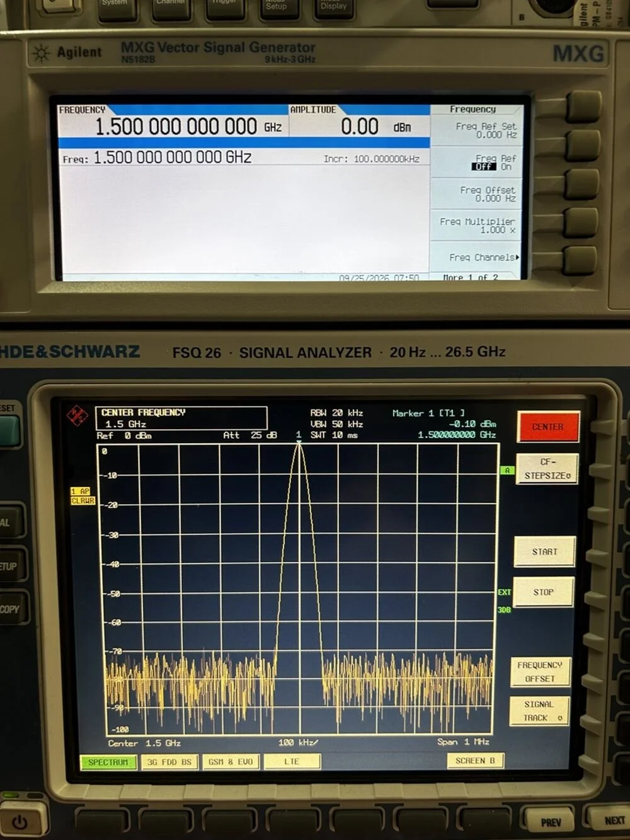Click the 1 AP CLRWR trace label
This screenshot has height=840, width=630.
point(83,496)
